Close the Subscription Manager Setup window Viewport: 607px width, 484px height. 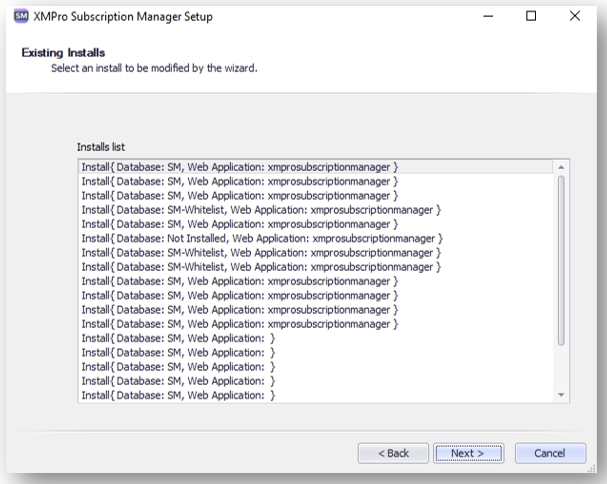coord(575,16)
